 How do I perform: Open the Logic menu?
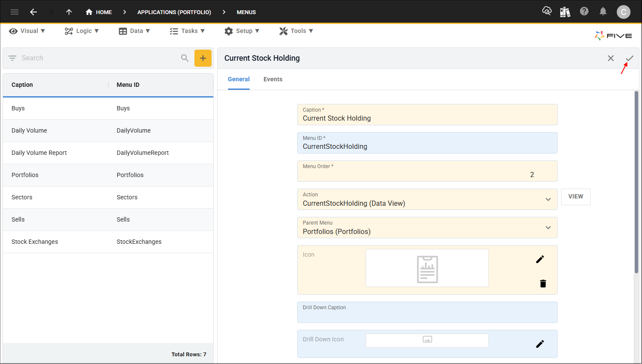pyautogui.click(x=82, y=31)
